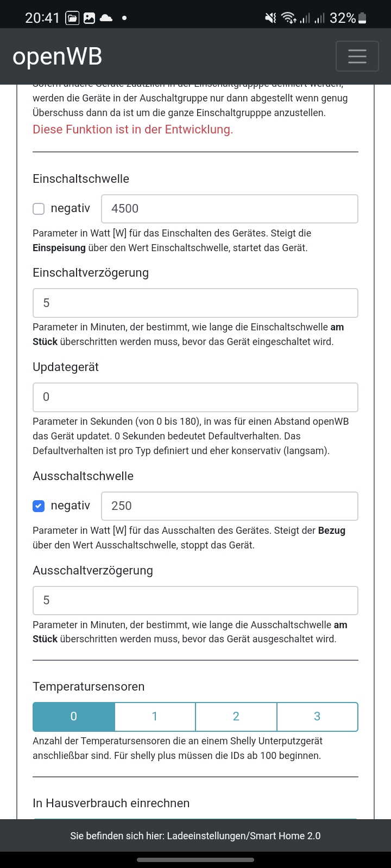391x868 pixels.
Task: Select 1 temperature sensor
Action: [x=155, y=717]
